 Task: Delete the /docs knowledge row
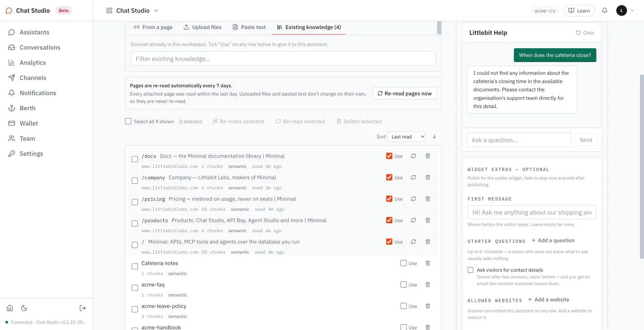tap(428, 156)
